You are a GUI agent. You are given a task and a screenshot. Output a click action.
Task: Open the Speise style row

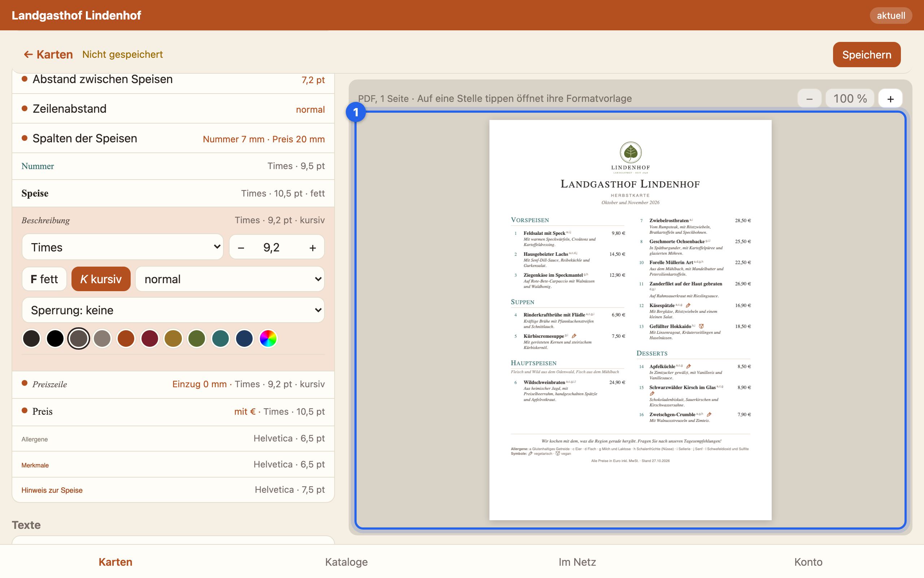click(x=173, y=193)
